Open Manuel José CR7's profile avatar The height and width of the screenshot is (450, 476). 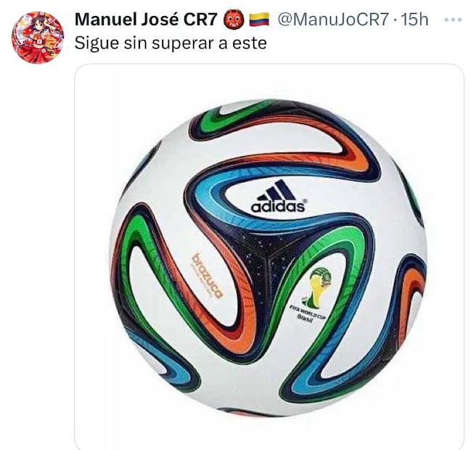(38, 38)
